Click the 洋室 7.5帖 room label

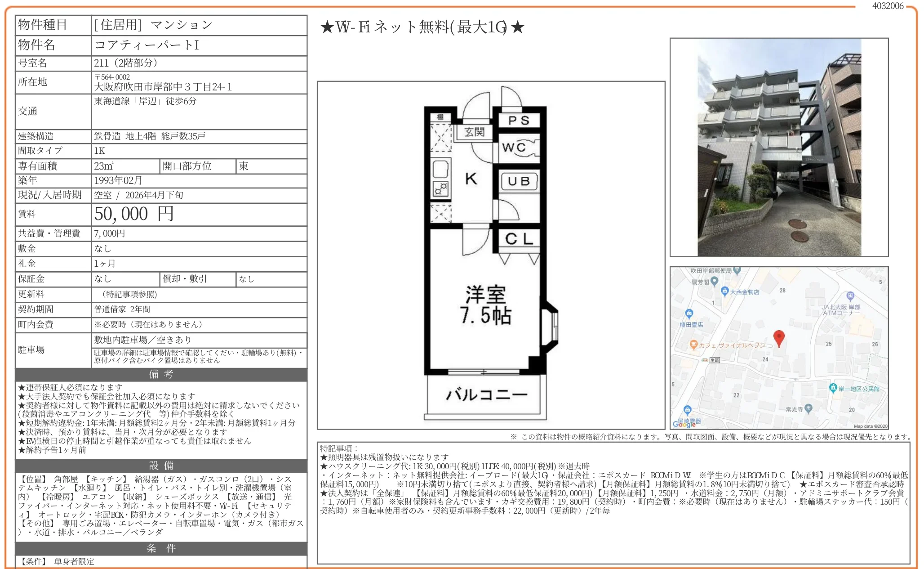[485, 305]
